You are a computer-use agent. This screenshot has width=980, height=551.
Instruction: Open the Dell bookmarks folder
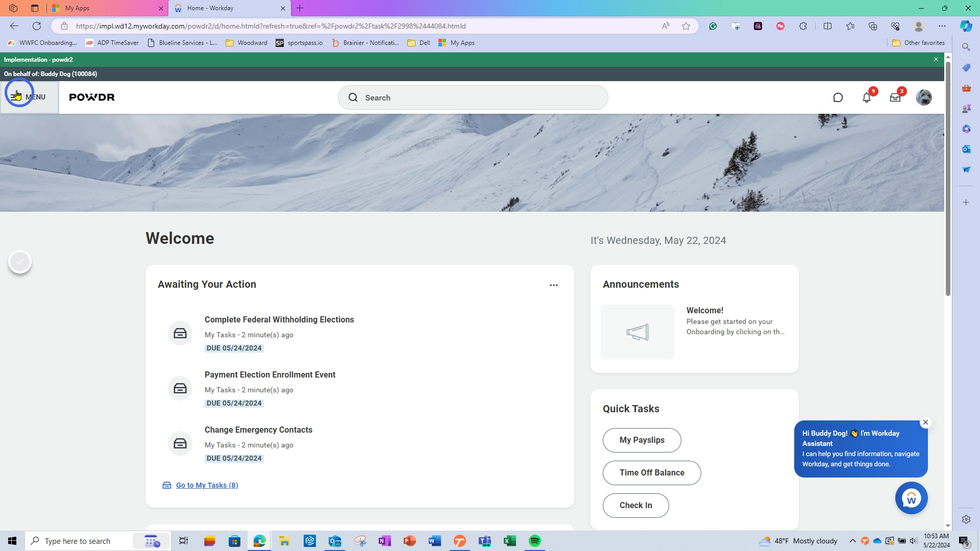pos(419,43)
